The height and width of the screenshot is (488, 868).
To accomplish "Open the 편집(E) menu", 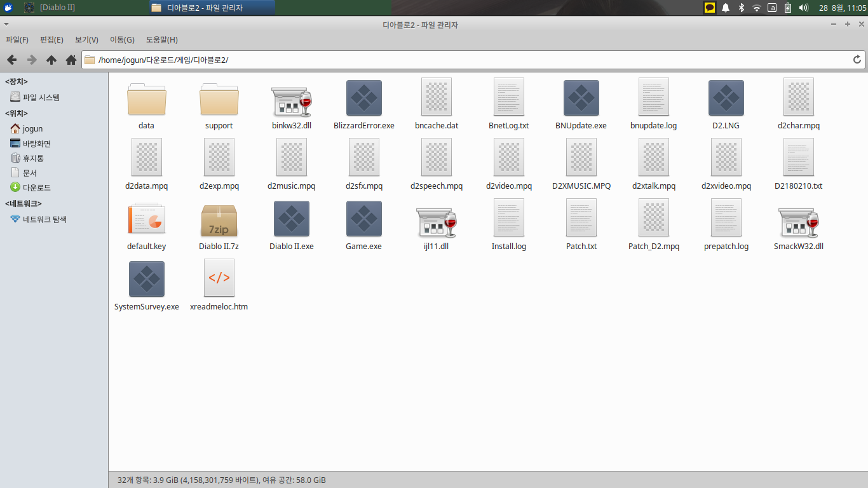I will (x=52, y=39).
